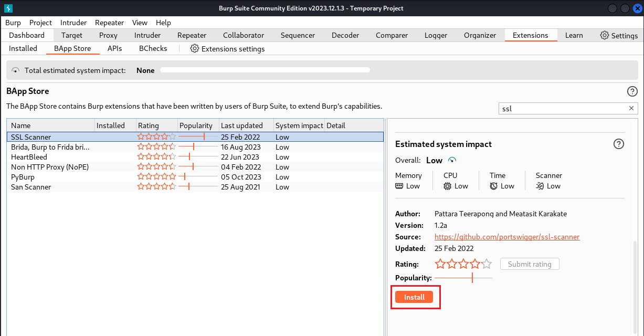Click the SSL Scanner row rating stars
This screenshot has height=336, width=644.
coord(157,137)
